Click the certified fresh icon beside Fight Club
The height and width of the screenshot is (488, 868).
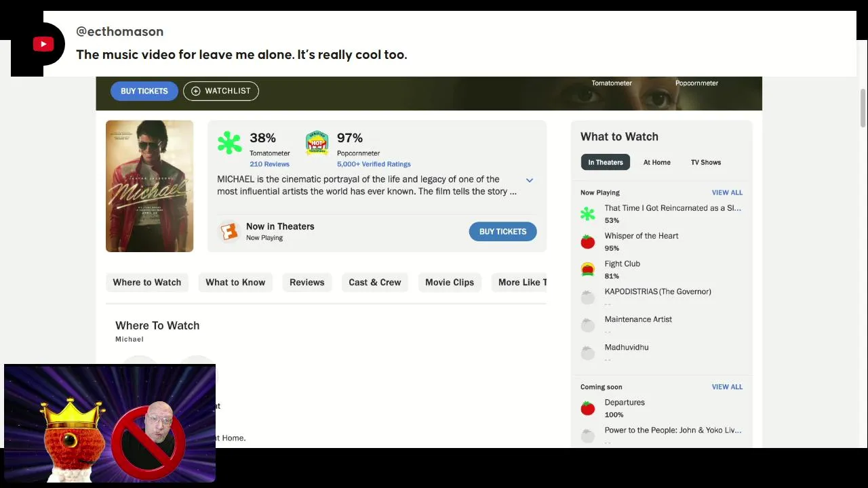588,270
